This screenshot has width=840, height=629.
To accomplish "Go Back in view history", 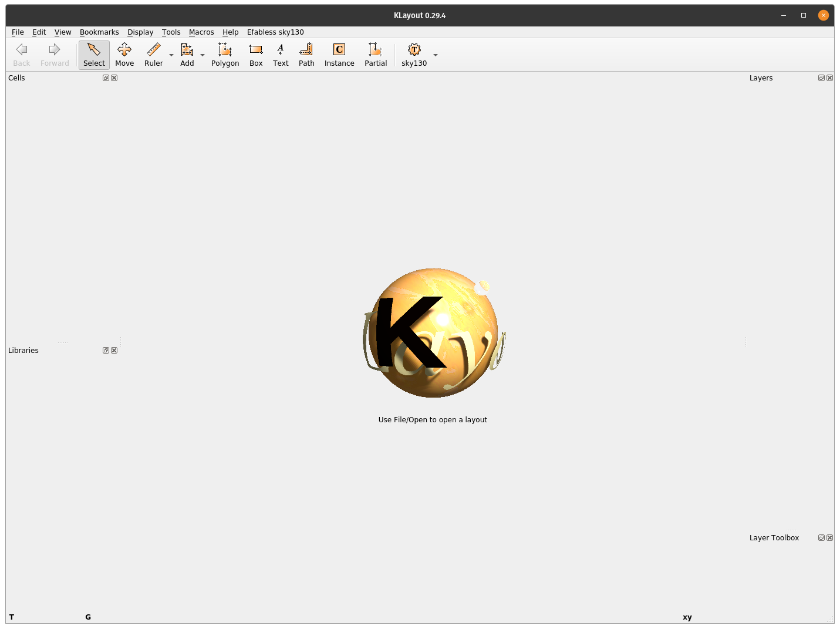I will click(x=22, y=55).
